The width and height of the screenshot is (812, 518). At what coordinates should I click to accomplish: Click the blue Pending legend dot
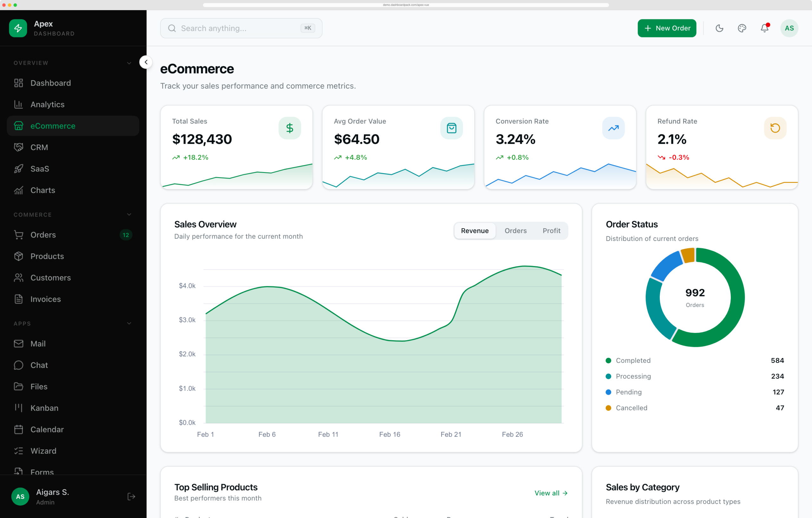[608, 392]
